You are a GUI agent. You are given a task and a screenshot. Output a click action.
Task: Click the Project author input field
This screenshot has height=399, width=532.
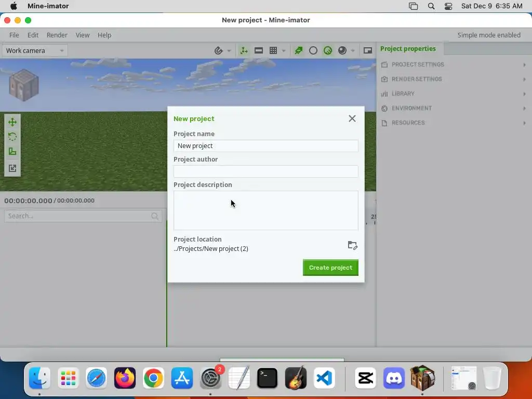pyautogui.click(x=265, y=171)
